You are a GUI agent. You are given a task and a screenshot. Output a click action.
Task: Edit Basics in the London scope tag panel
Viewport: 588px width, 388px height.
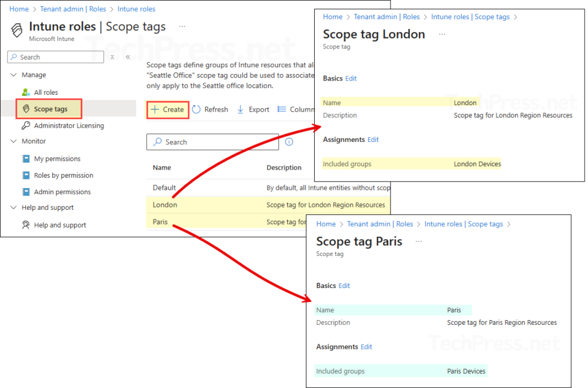tap(351, 78)
